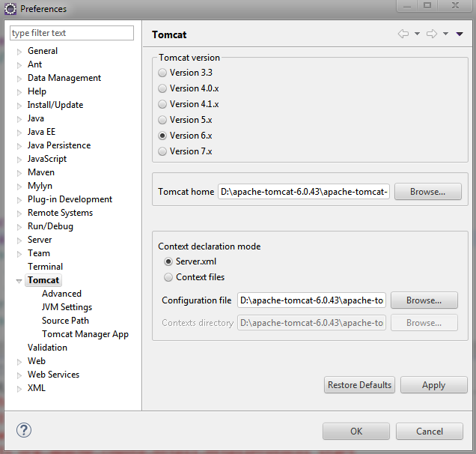The image size is (476, 454).
Task: Open JVM Settings page
Action: [x=67, y=307]
